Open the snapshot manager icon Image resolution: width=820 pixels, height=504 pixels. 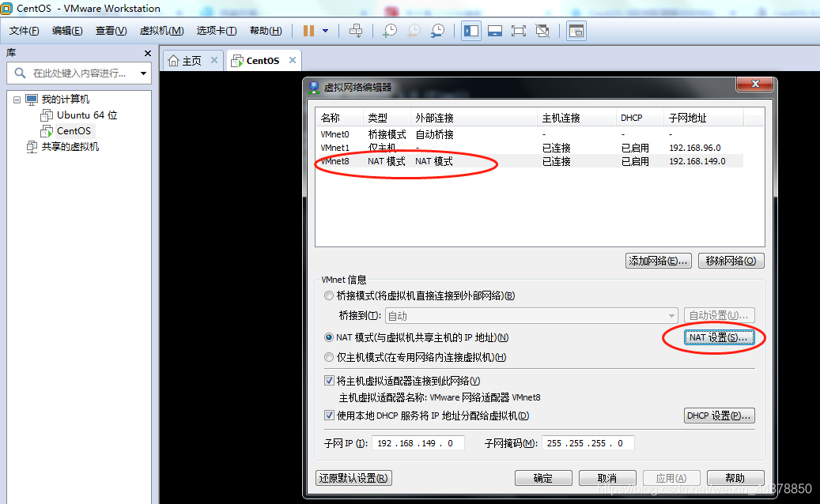tap(438, 31)
